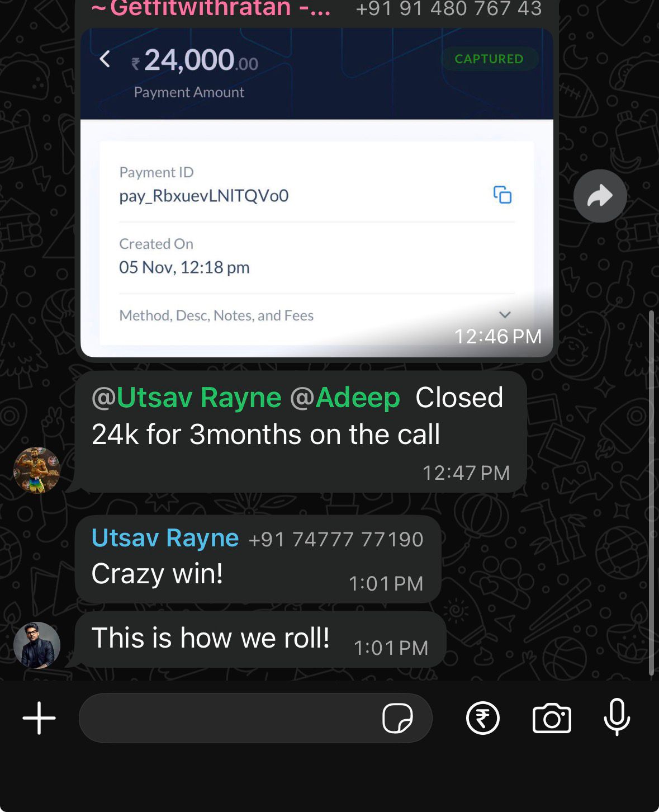659x812 pixels.
Task: Tap the rupee payment icon
Action: [x=483, y=718]
